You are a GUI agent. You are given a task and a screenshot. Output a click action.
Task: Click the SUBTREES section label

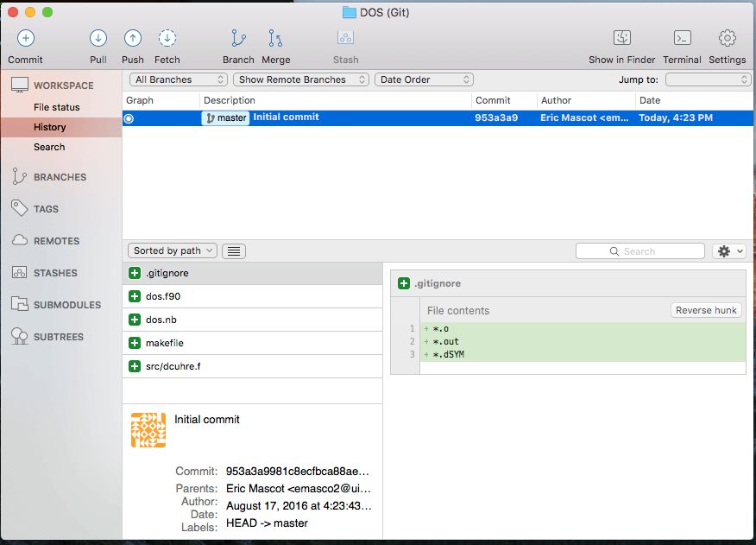coord(59,337)
